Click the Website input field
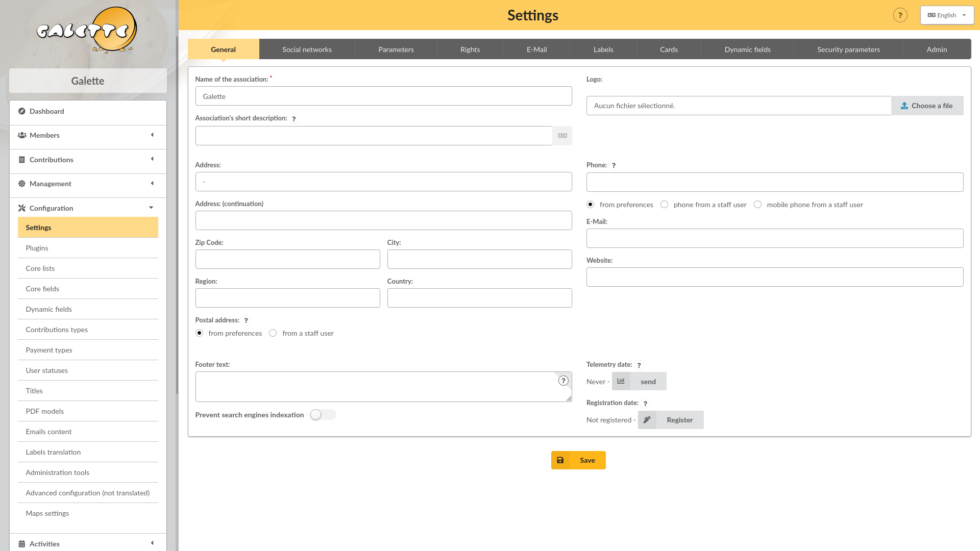 click(x=775, y=277)
